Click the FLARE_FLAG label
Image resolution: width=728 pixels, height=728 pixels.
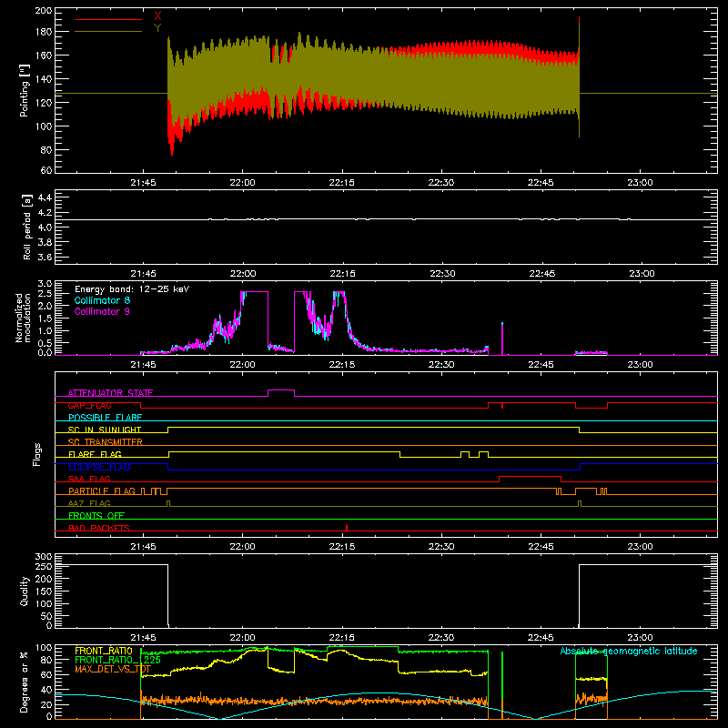click(x=95, y=454)
